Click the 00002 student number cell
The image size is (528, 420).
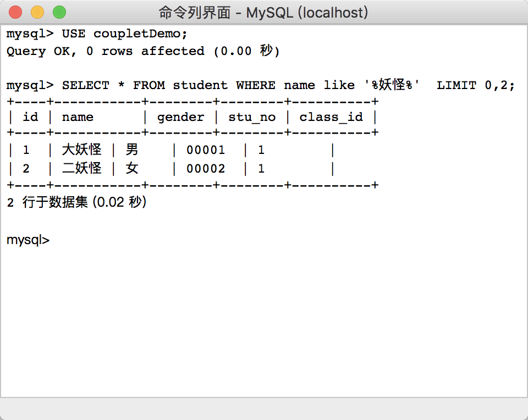[206, 168]
